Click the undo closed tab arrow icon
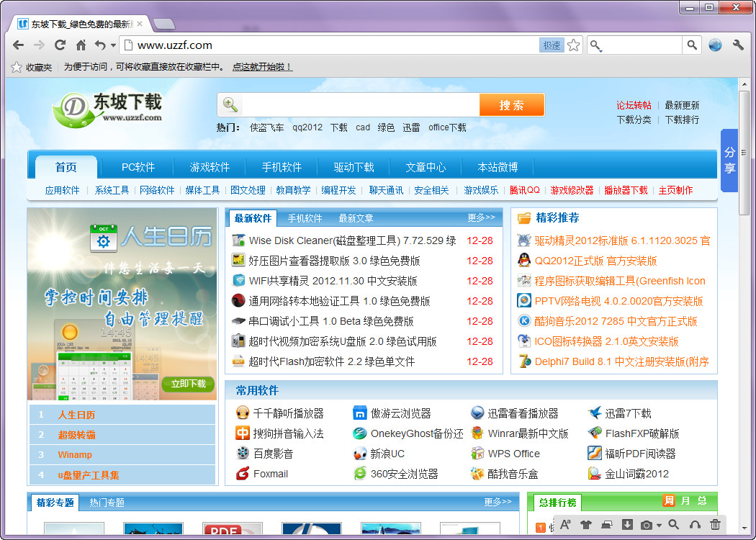 pos(100,45)
